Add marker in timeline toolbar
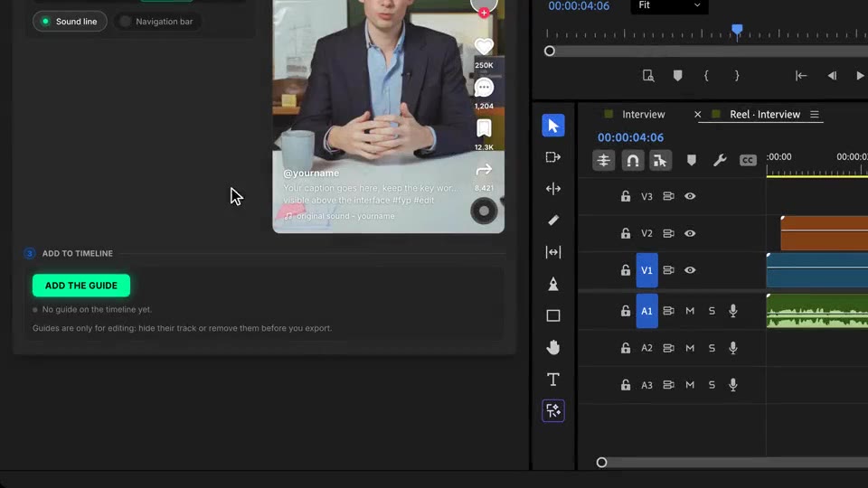The width and height of the screenshot is (868, 488). [x=692, y=161]
